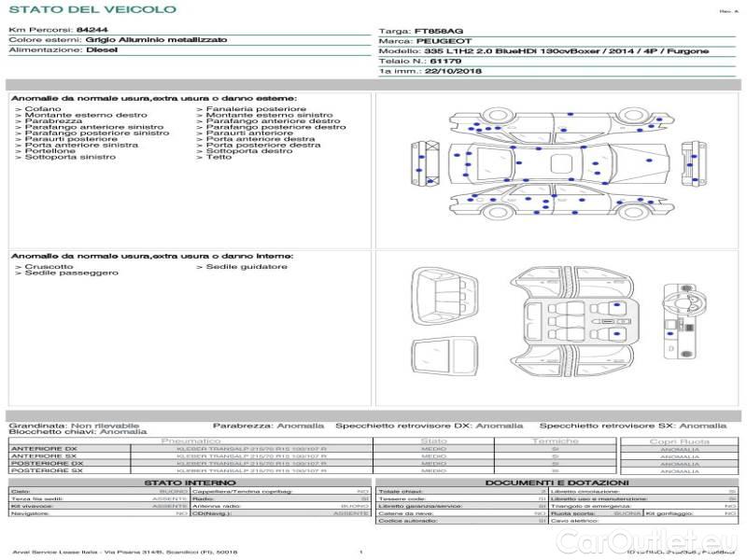Click the STATO DEL VEICOLO title

tap(92, 9)
